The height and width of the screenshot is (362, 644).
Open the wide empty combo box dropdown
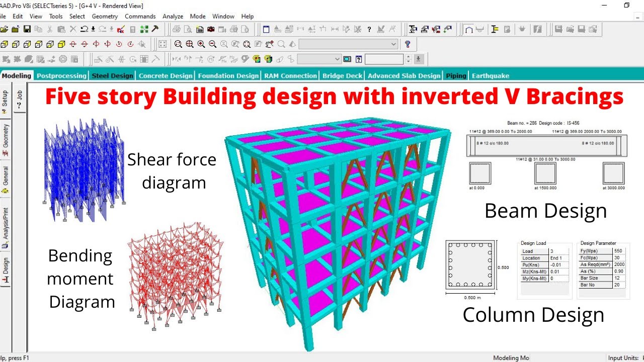click(x=394, y=44)
